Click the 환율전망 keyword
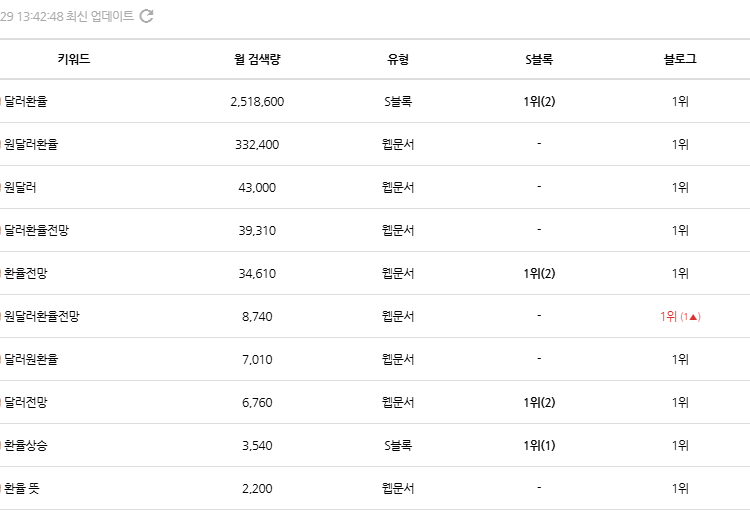The width and height of the screenshot is (750, 510). 26,273
